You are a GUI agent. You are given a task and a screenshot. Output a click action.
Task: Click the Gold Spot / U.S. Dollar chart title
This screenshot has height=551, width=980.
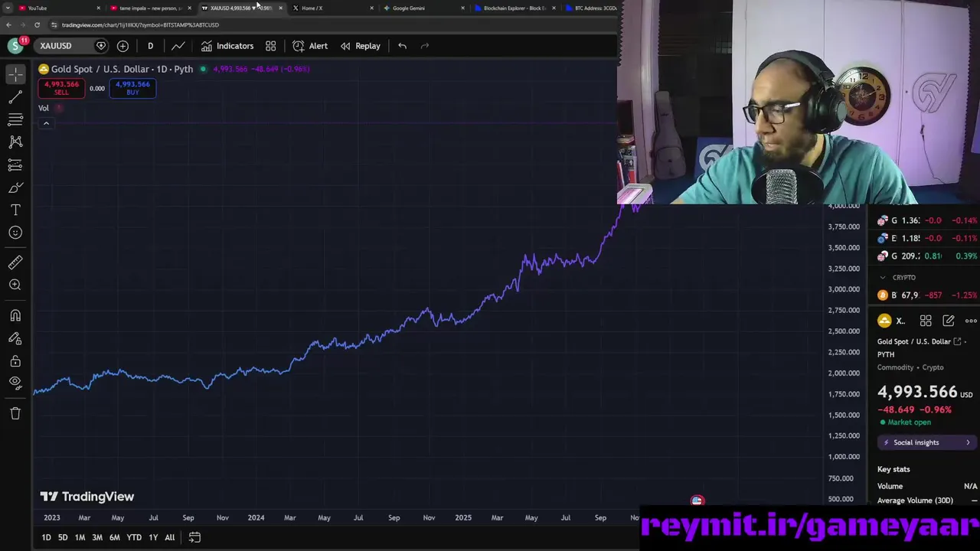[x=122, y=69]
